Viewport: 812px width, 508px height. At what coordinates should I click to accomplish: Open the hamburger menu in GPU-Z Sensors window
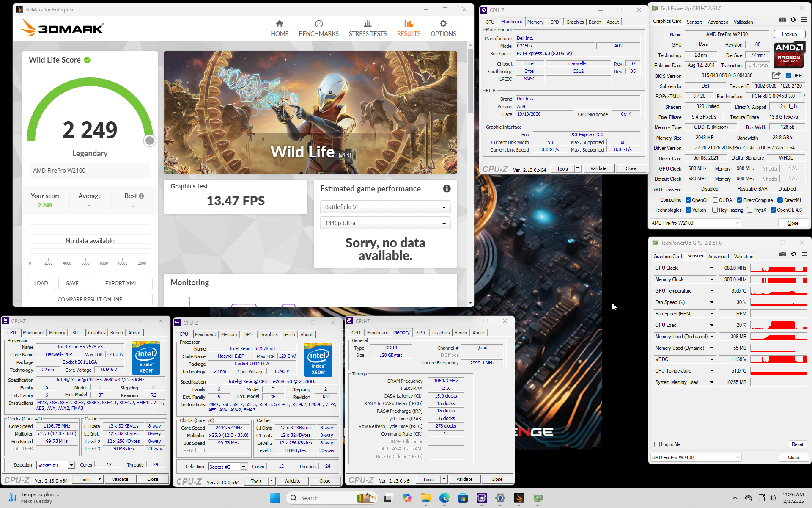click(x=804, y=254)
